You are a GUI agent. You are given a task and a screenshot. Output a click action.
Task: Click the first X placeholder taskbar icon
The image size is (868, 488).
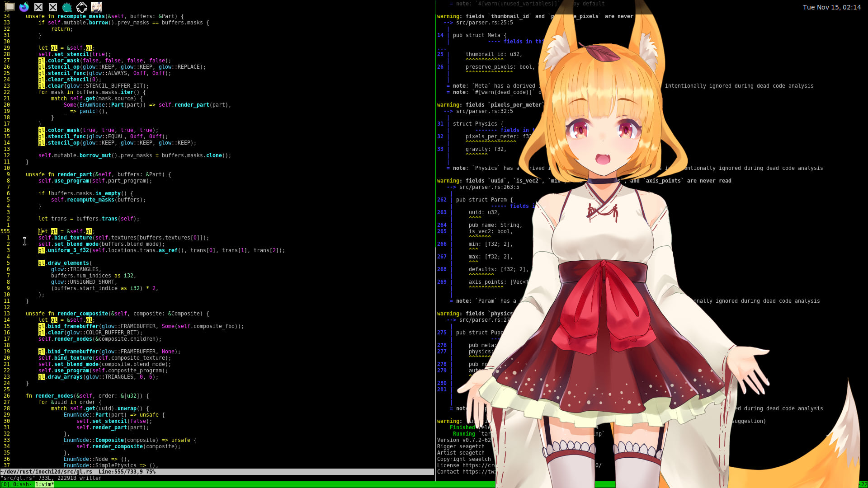click(x=38, y=7)
